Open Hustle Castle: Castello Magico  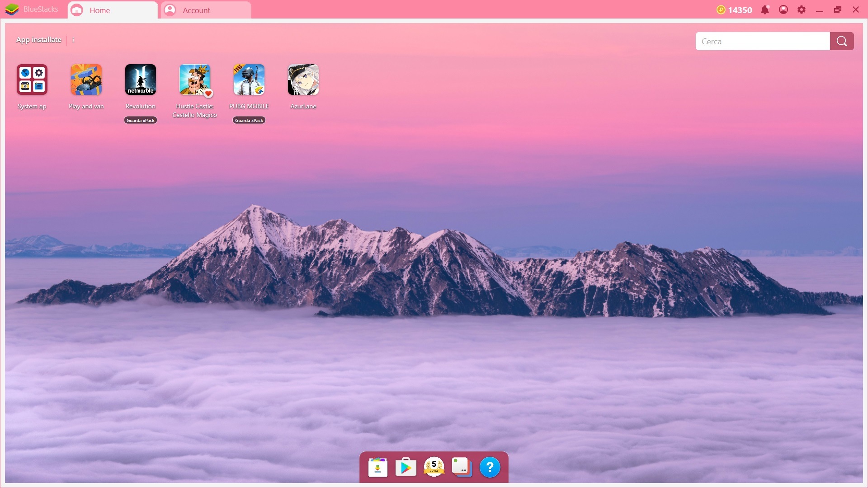point(195,80)
